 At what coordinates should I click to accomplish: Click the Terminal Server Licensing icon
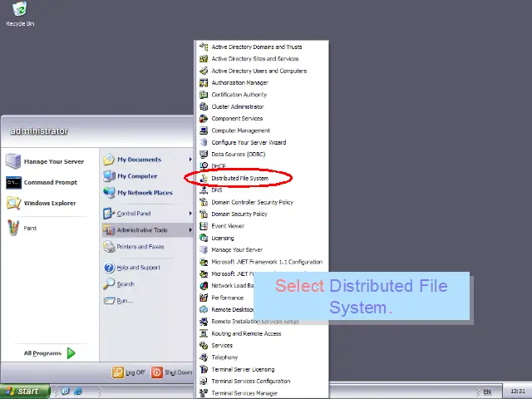coord(204,369)
